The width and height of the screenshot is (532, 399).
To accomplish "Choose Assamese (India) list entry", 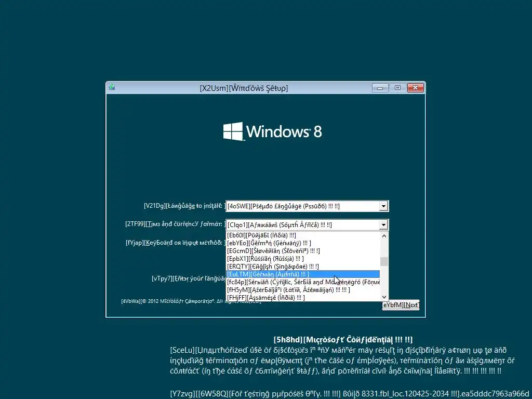I will [303, 298].
